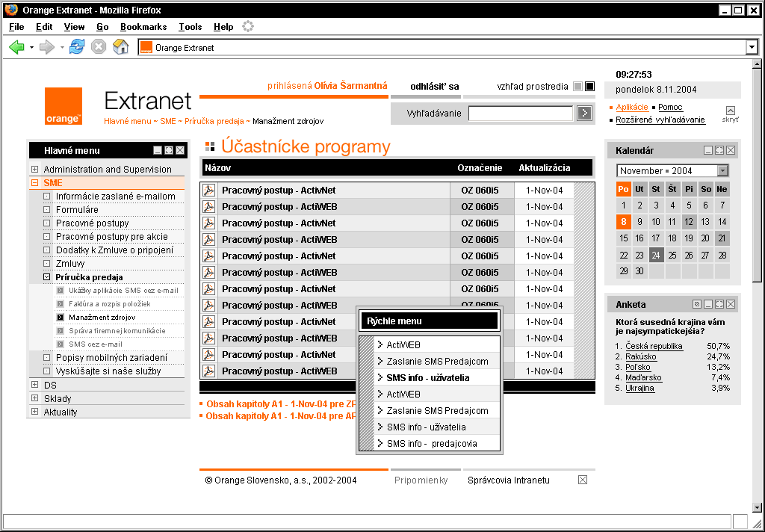The height and width of the screenshot is (532, 765).
Task: Open the PDF icon of first ActivNet row
Action: pyautogui.click(x=209, y=191)
